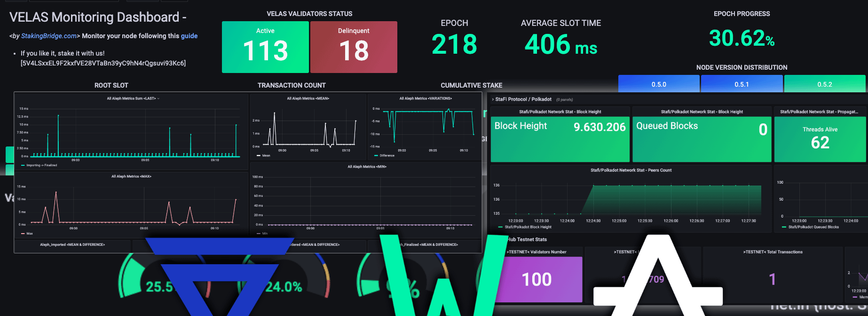Open the TRANSACTION COUNT panel title menu

[292, 85]
